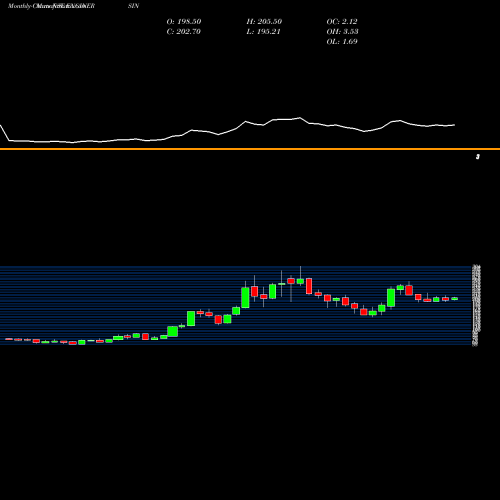The height and width of the screenshot is (500, 500).
Task: Click the SIN label at top
Action: tap(133, 6)
